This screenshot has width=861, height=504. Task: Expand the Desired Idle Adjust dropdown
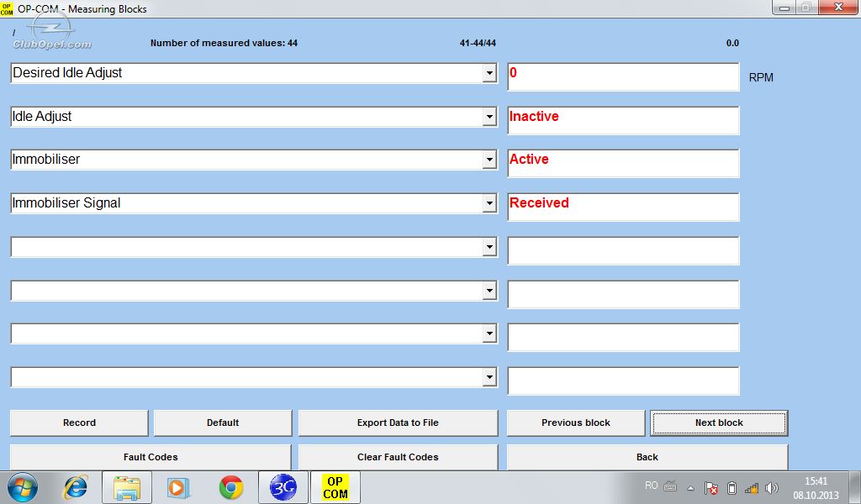pos(489,73)
